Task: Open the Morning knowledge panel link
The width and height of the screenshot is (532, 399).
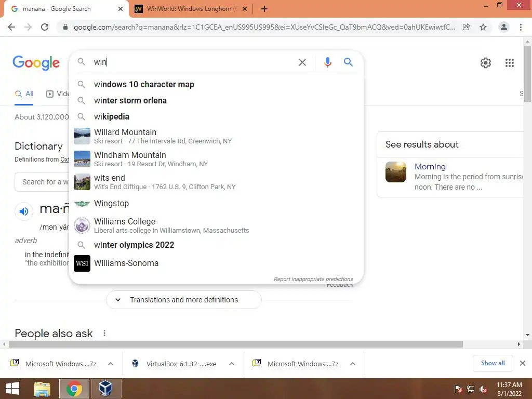Action: coord(430,167)
